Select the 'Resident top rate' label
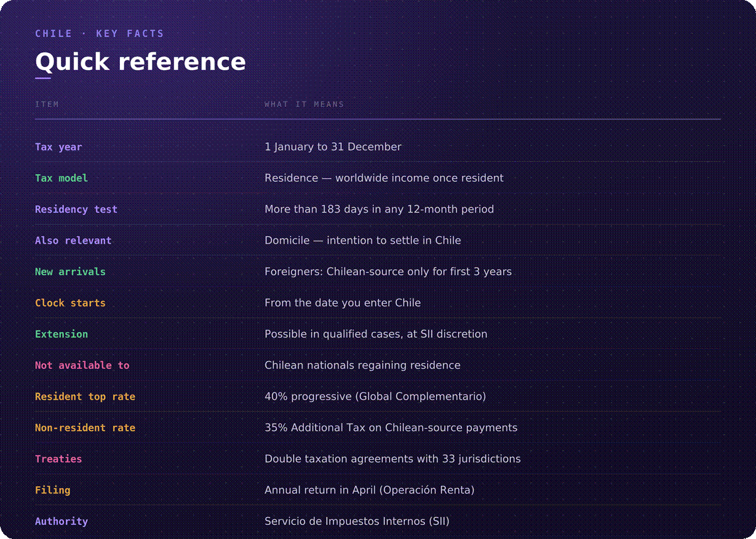Viewport: 756px width, 539px height. pos(85,397)
